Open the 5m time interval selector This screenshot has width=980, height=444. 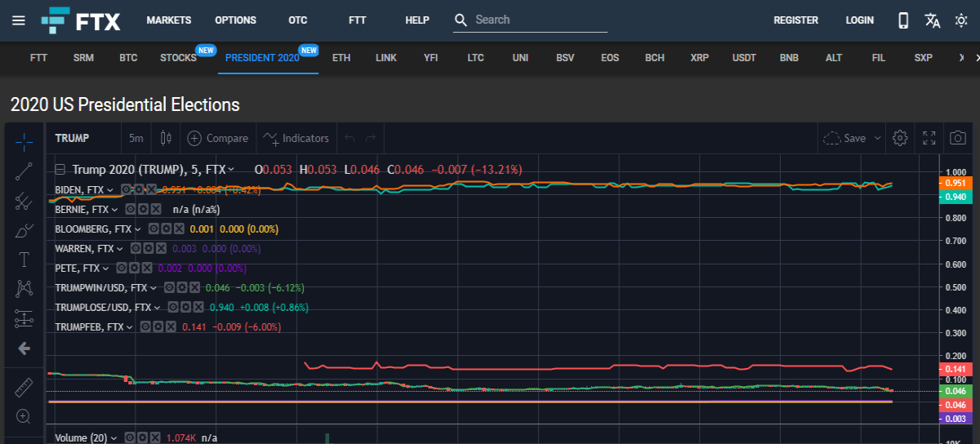(136, 138)
